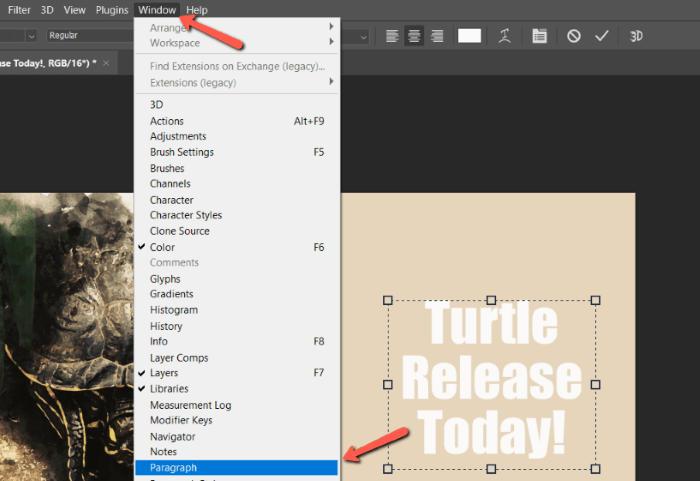The height and width of the screenshot is (481, 700).
Task: Select the center text alignment icon
Action: (415, 36)
